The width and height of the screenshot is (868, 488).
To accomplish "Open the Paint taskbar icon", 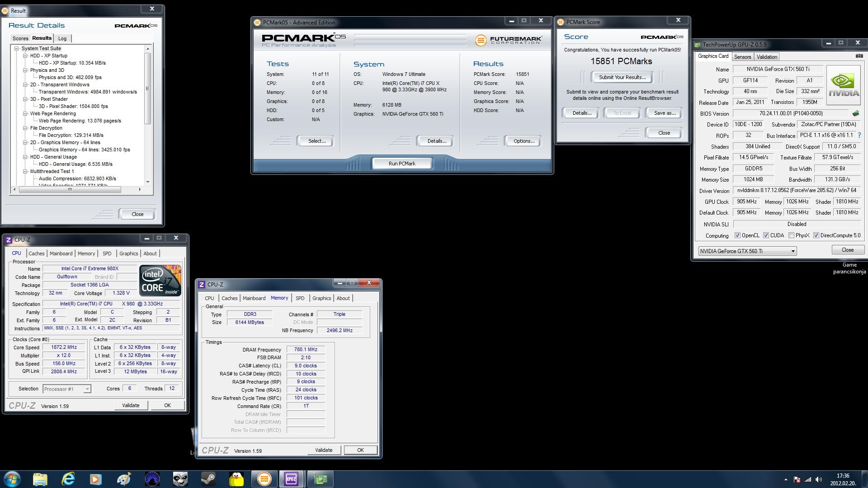I will 124,479.
